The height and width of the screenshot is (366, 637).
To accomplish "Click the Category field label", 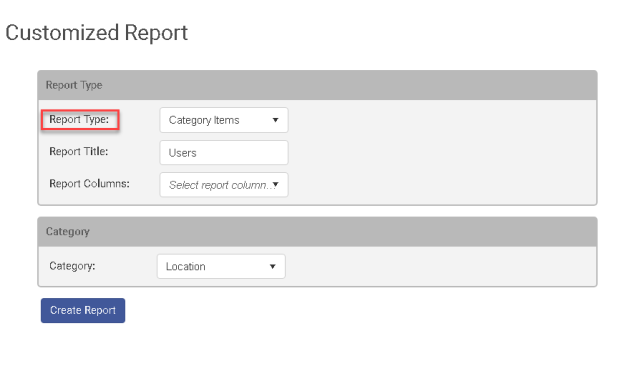I will 72,266.
